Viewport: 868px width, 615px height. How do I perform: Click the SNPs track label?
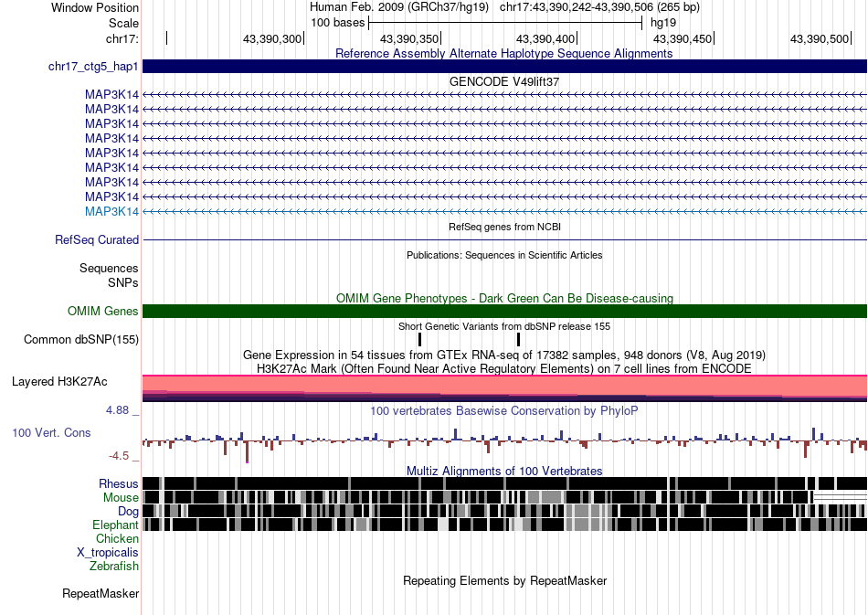(123, 283)
